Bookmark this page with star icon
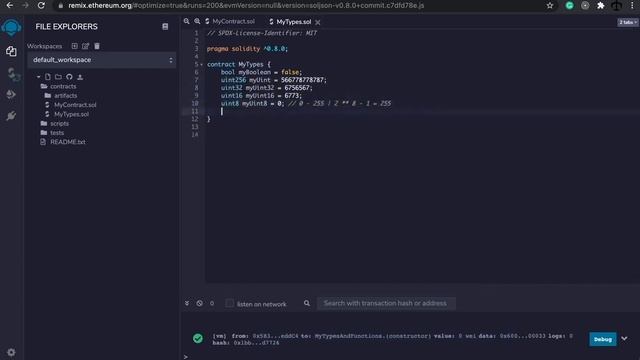 (550, 5)
